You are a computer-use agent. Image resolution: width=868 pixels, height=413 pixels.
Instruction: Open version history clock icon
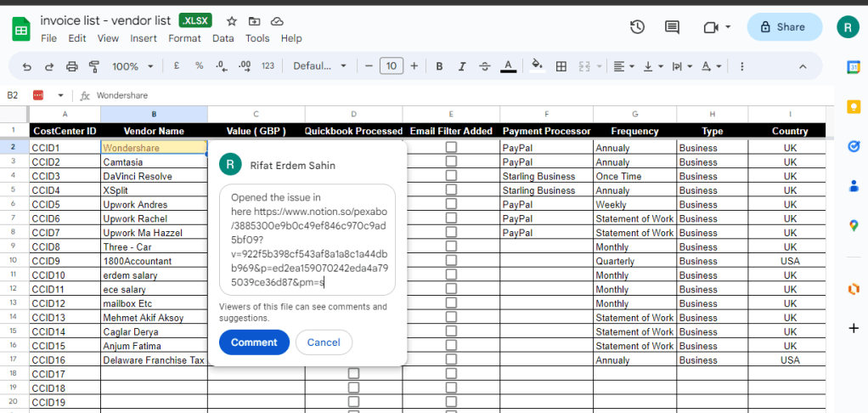[x=637, y=26]
